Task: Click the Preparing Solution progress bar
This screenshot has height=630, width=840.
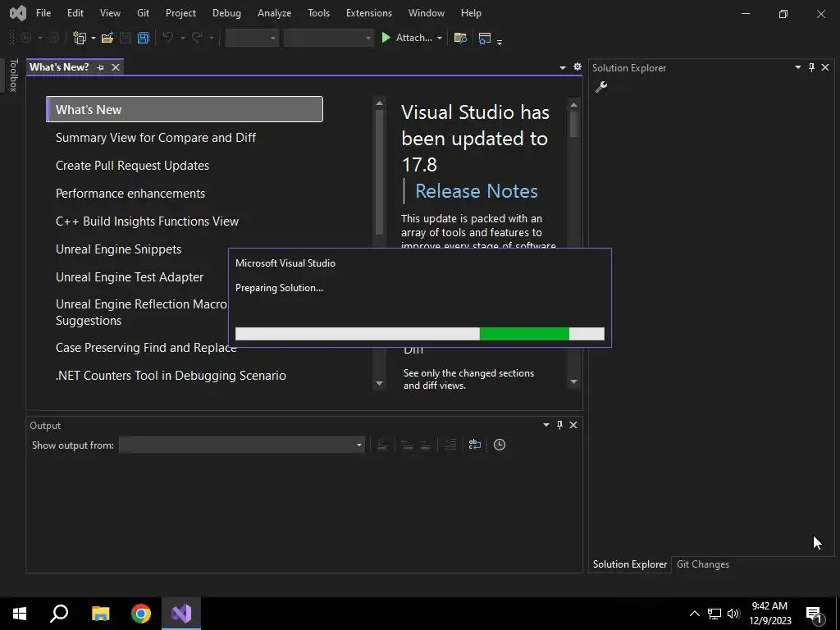Action: pyautogui.click(x=420, y=334)
